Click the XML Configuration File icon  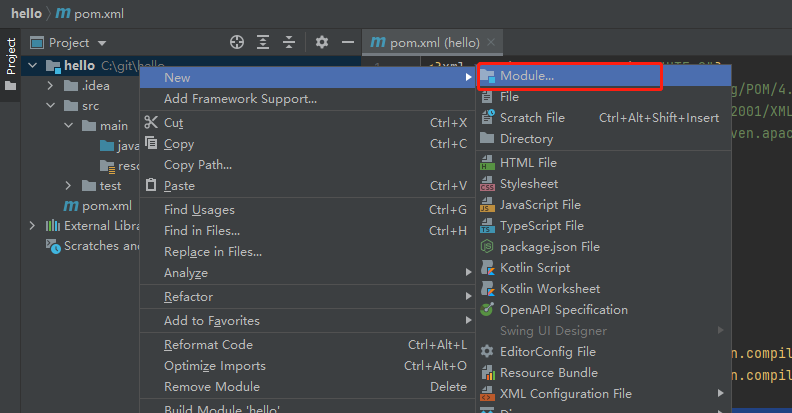[487, 393]
